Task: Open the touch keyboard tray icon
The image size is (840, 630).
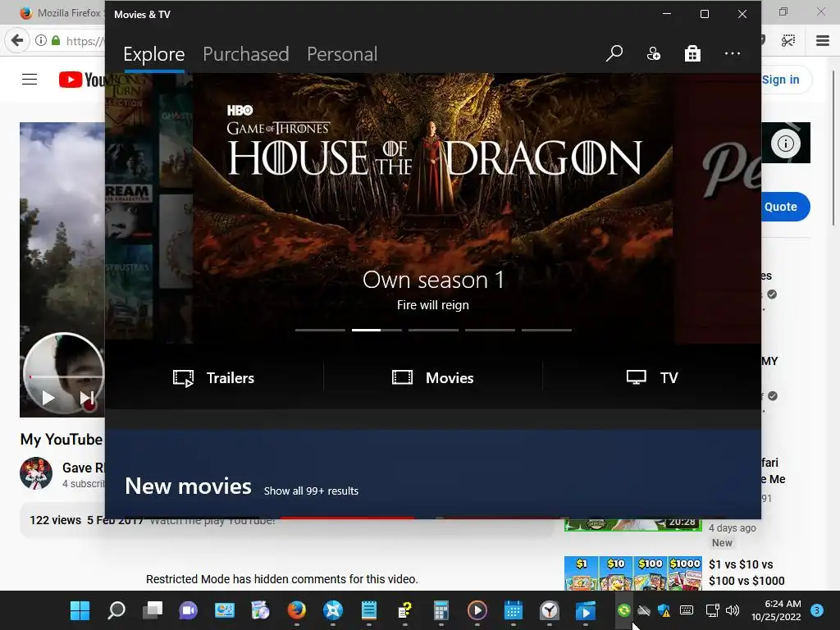Action: click(687, 610)
